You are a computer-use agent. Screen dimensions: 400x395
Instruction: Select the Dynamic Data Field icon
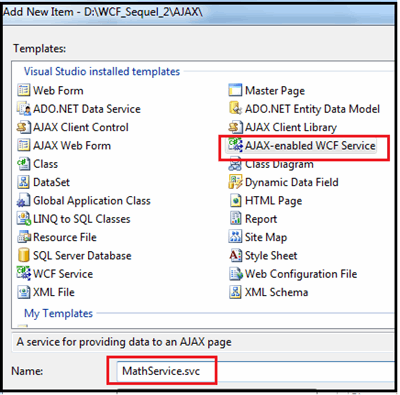(x=235, y=182)
